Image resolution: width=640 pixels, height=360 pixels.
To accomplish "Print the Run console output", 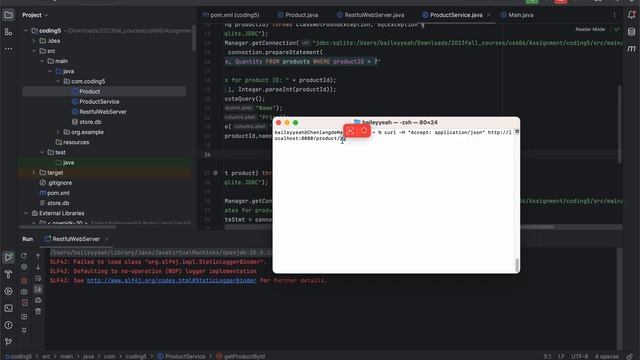I will (38, 300).
